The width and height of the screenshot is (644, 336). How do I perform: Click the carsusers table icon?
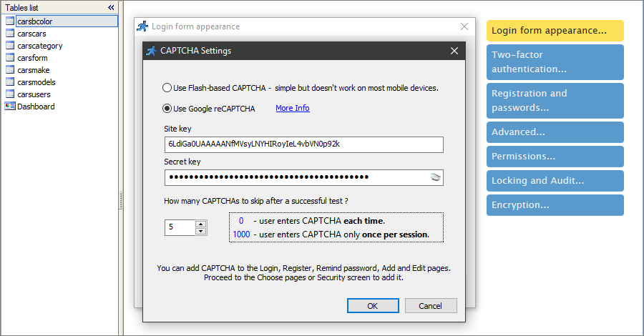[x=10, y=94]
